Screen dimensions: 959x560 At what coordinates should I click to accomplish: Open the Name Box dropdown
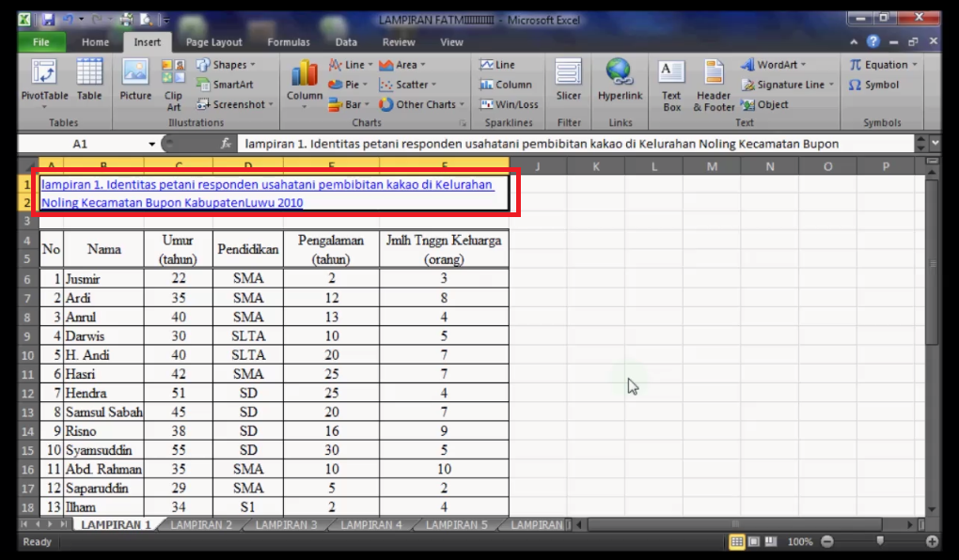[151, 144]
